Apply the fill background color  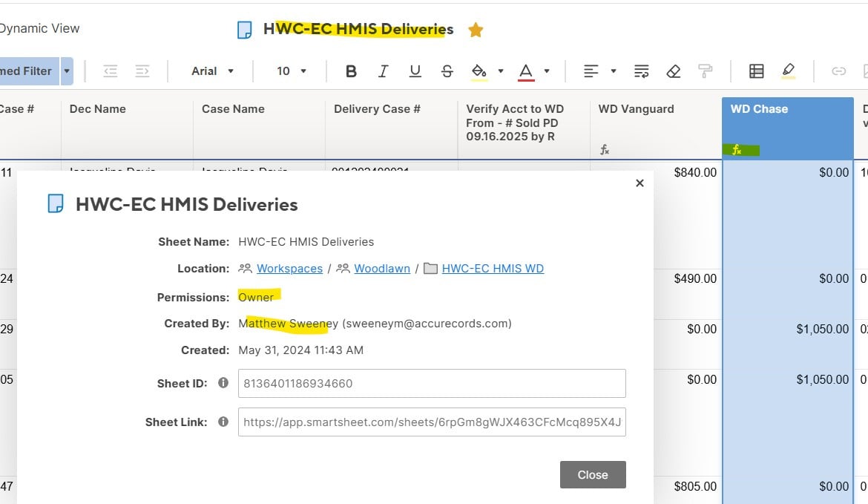[479, 71]
